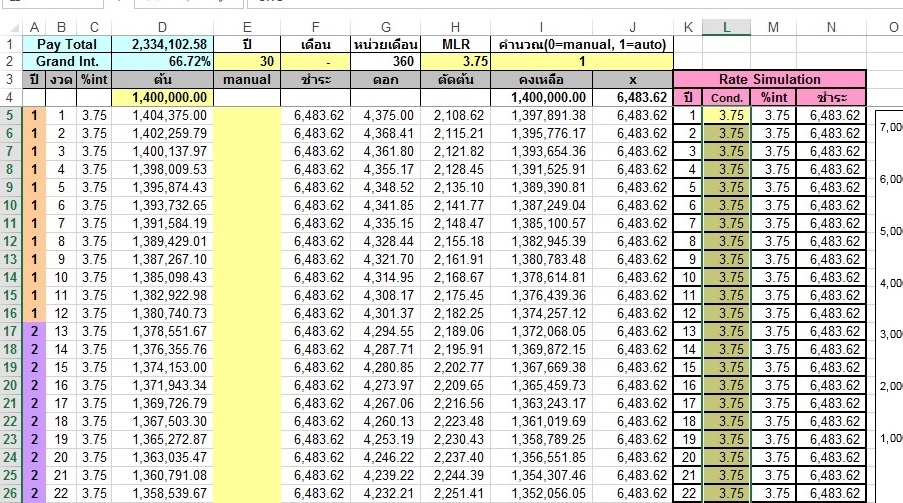Viewport: 903px width, 503px height.
Task: Select interest value 4,308.17
Action: coord(385,296)
